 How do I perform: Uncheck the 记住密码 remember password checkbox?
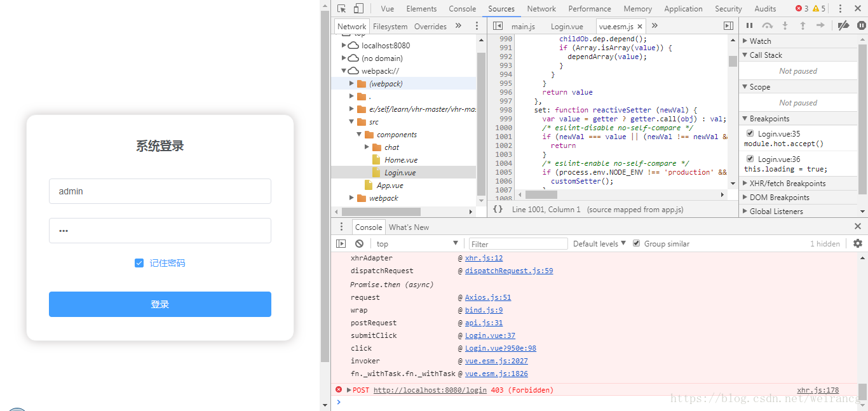(x=139, y=263)
